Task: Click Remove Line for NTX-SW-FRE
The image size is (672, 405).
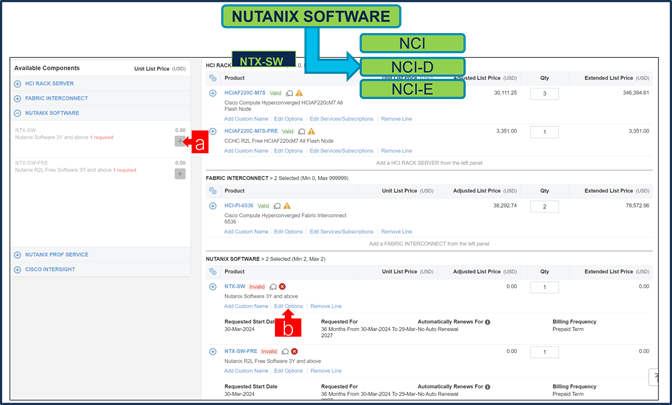Action: point(326,371)
